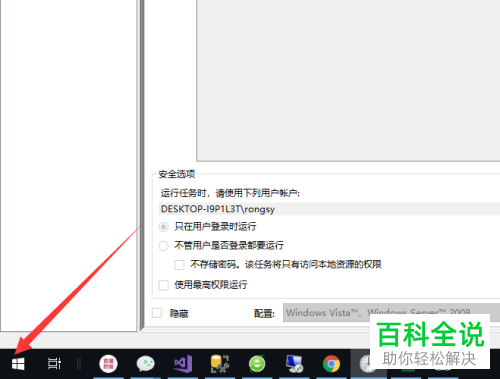500x379 pixels.
Task: Click the DESKTOP-I9P1L3T\rongsy account field
Action: (329, 209)
